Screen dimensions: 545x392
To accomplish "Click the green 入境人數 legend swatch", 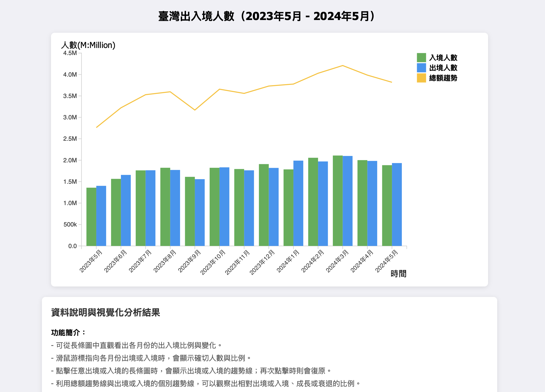I will tap(421, 58).
